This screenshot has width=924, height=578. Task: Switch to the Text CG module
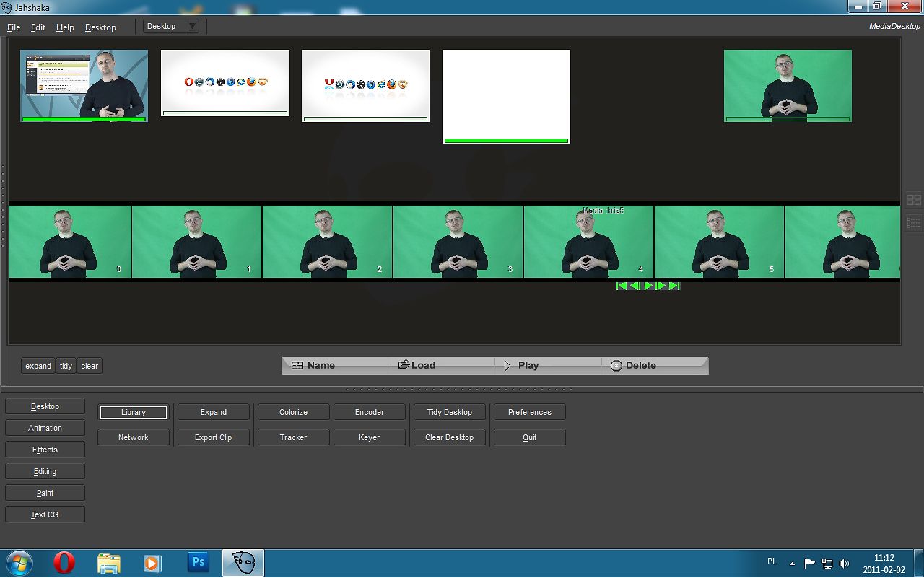45,514
